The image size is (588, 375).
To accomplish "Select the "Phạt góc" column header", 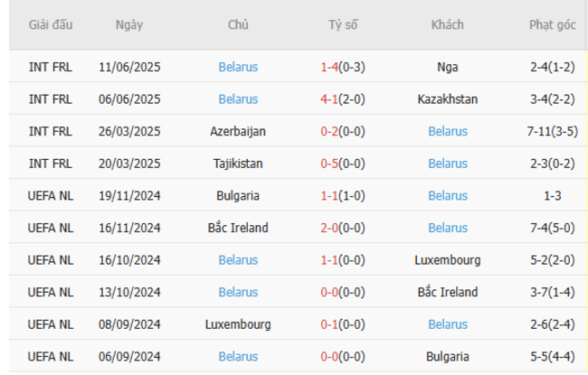I will (552, 25).
